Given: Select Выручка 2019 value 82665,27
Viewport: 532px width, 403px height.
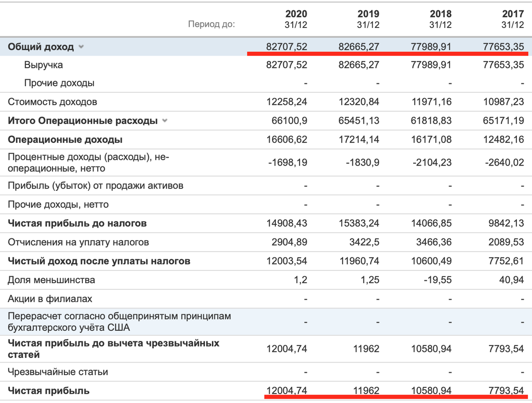Looking at the screenshot, I should (358, 65).
